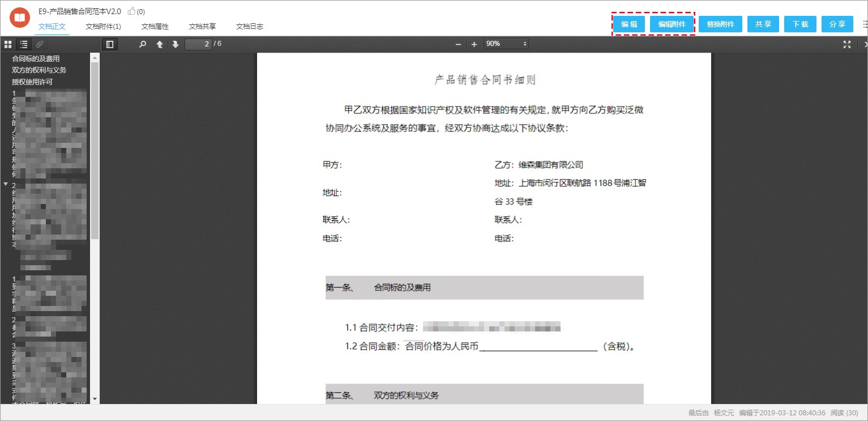Select outline entry 授权使用许可 in sidebar
868x421 pixels.
pos(32,82)
